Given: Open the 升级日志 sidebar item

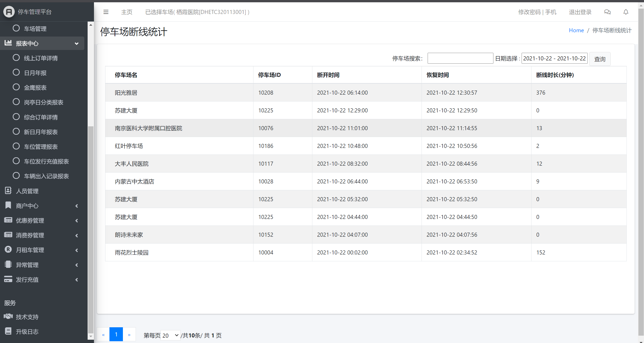Looking at the screenshot, I should 27,331.
